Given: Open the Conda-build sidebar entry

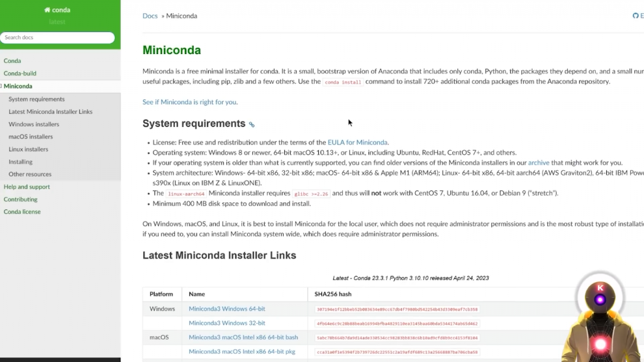Looking at the screenshot, I should (x=20, y=74).
